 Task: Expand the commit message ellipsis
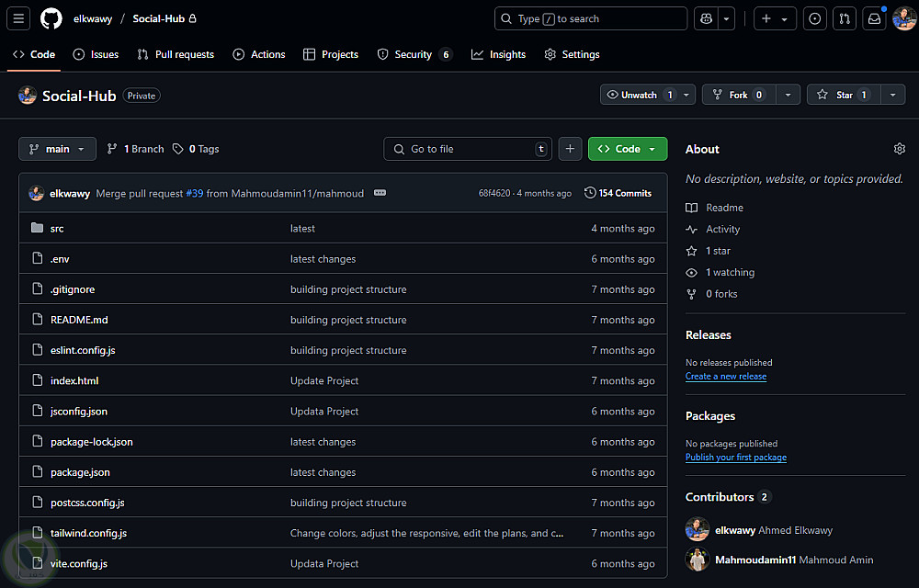pyautogui.click(x=380, y=193)
